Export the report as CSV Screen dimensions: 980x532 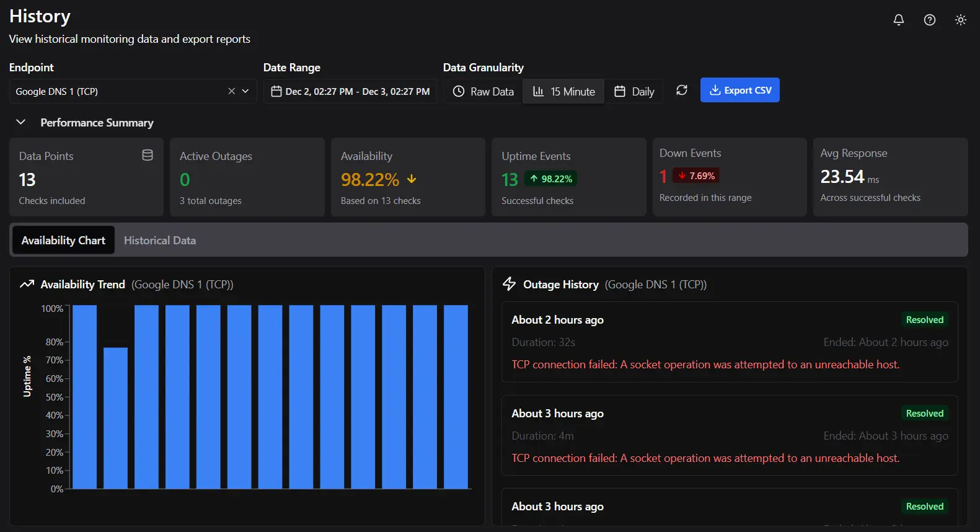coord(739,91)
